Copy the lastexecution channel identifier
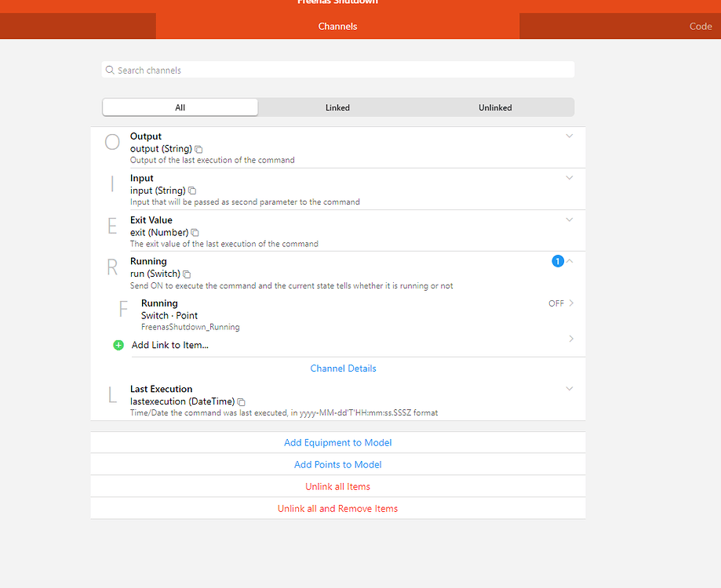Screen dimensions: 721x588 (241, 401)
